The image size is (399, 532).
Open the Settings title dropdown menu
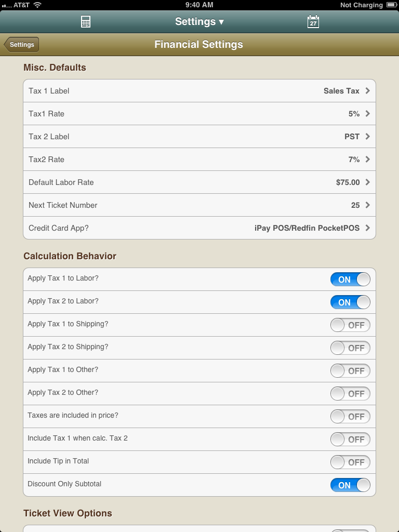199,22
